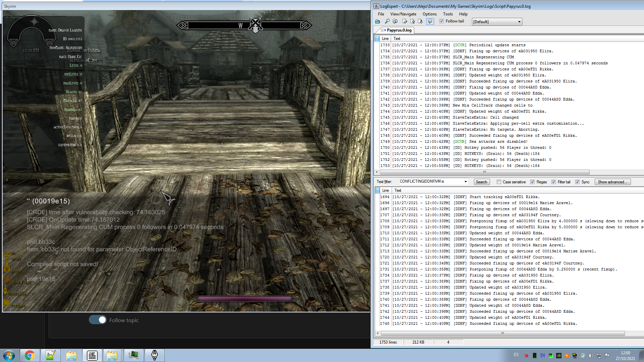Toggle the bookmark icon in LogExpert toolbar
This screenshot has width=644, height=362.
point(405,21)
